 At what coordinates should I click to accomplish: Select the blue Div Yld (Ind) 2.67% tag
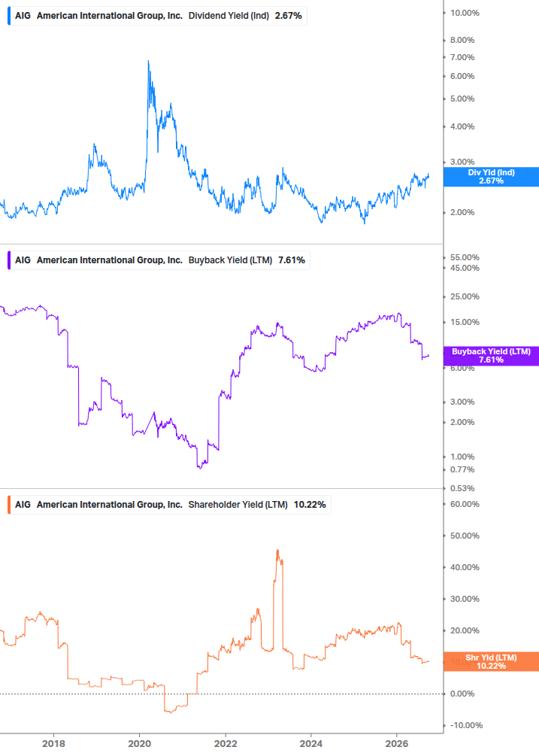[x=491, y=177]
